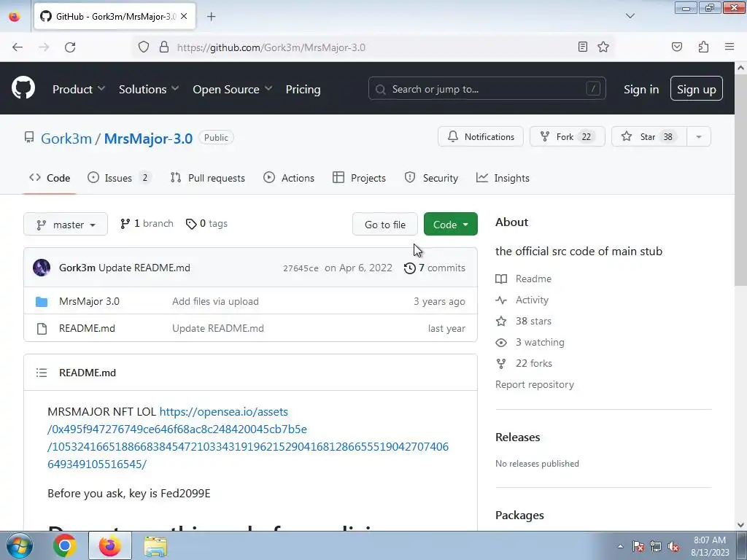The image size is (747, 560).
Task: Open the MrsMajor 3.0 folder
Action: (89, 301)
